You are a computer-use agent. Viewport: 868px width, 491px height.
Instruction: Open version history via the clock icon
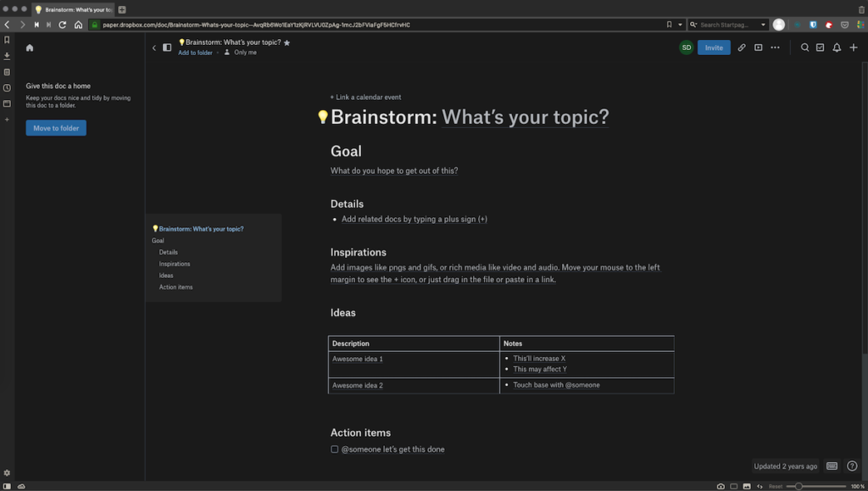(7, 87)
